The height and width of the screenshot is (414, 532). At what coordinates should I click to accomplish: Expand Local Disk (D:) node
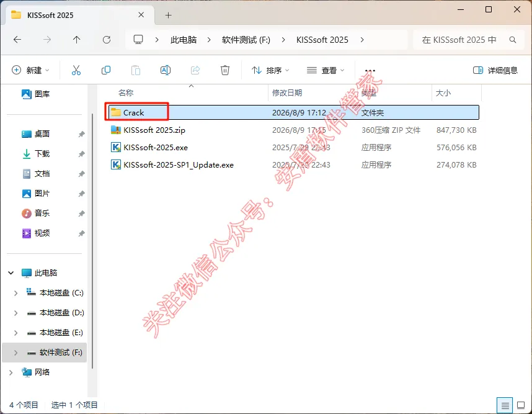pyautogui.click(x=16, y=313)
